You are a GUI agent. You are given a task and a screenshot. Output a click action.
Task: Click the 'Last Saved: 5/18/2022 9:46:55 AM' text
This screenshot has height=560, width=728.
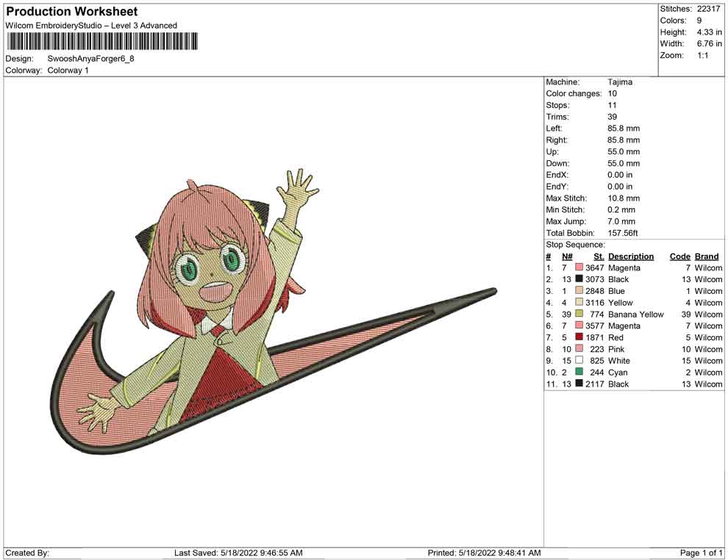coord(238,553)
